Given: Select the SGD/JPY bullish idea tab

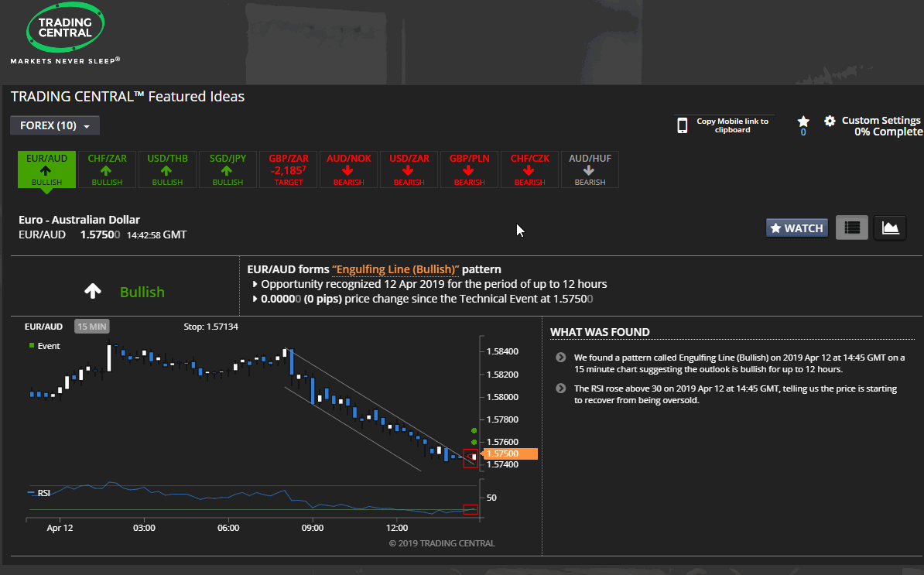Looking at the screenshot, I should coord(228,169).
